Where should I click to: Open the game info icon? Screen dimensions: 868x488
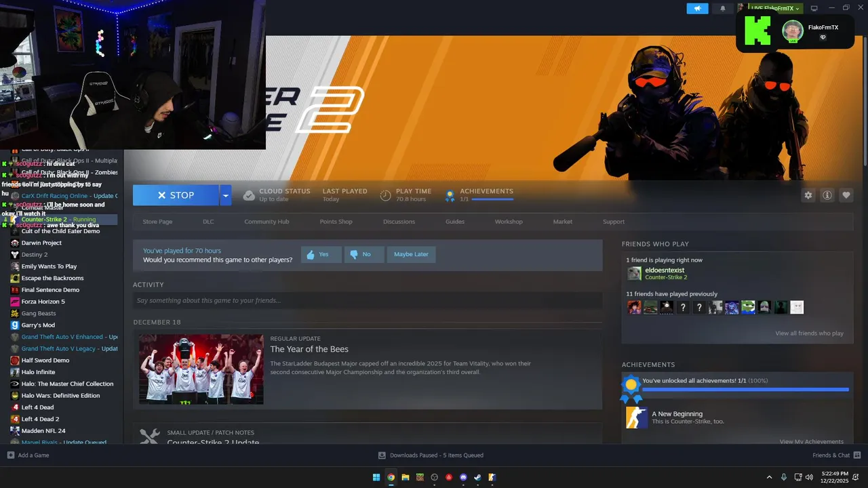(x=827, y=195)
